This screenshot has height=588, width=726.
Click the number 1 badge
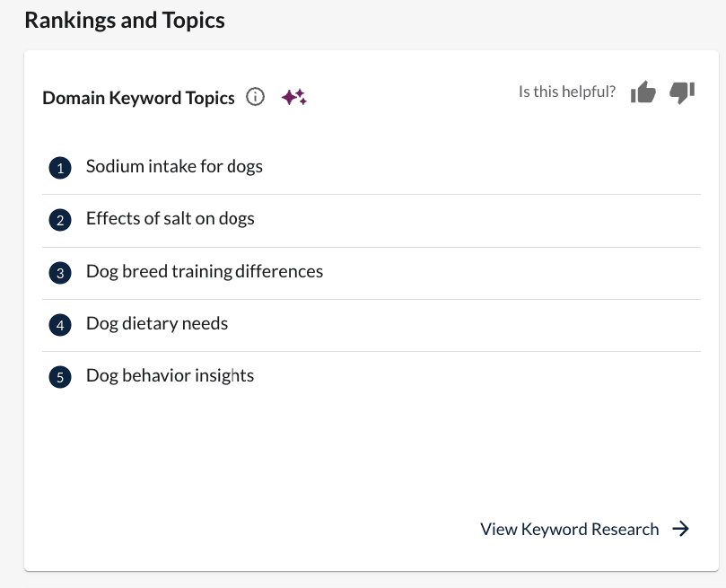click(x=60, y=168)
